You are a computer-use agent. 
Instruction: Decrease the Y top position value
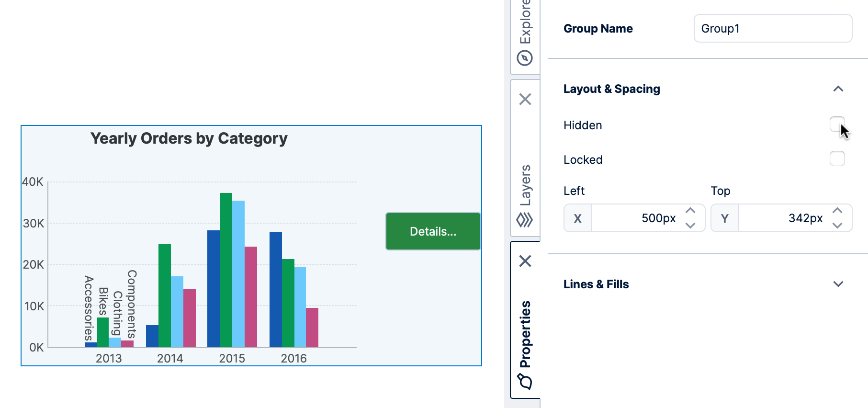click(837, 225)
